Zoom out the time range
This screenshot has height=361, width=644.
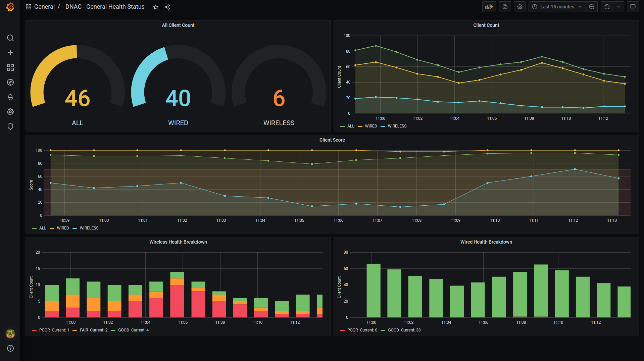[592, 7]
